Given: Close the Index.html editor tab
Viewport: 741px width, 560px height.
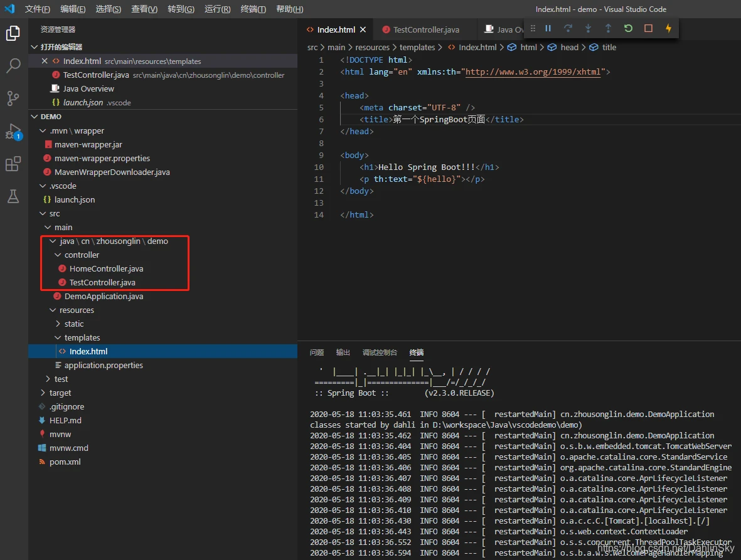Looking at the screenshot, I should point(363,29).
